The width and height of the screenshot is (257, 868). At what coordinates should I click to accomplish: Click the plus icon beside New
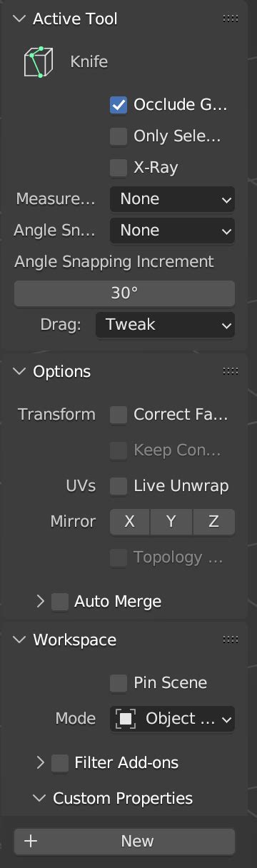(x=30, y=841)
